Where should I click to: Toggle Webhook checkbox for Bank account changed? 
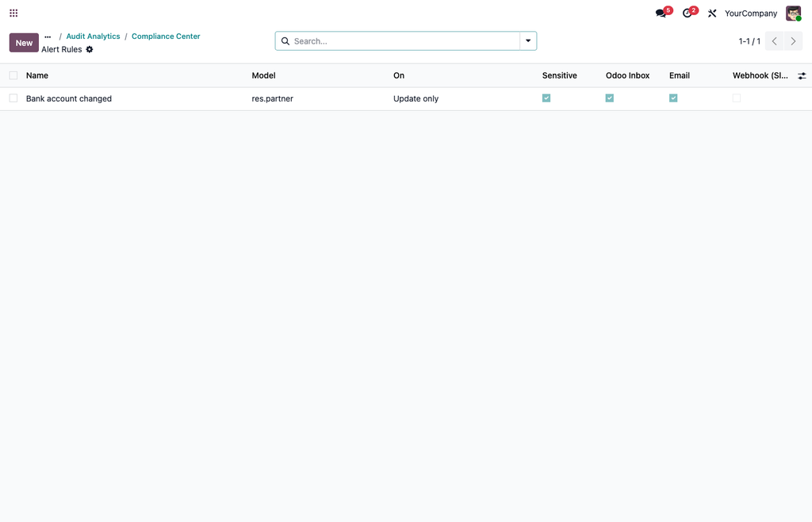[x=737, y=98]
